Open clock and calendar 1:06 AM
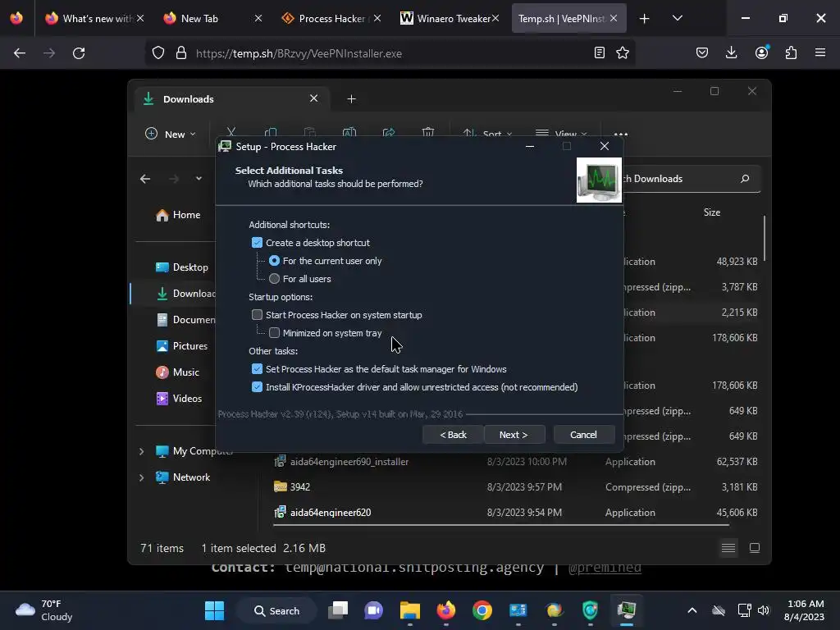The width and height of the screenshot is (840, 630). [805, 610]
